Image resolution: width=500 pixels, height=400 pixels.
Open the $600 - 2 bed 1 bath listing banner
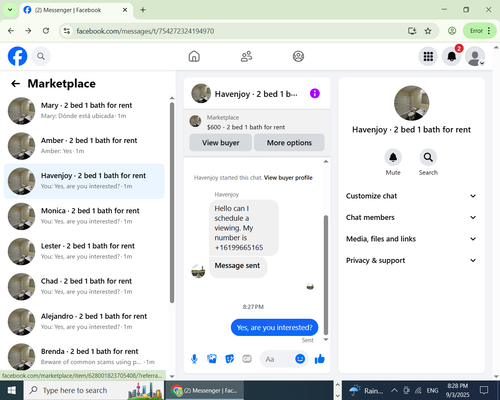click(x=257, y=122)
